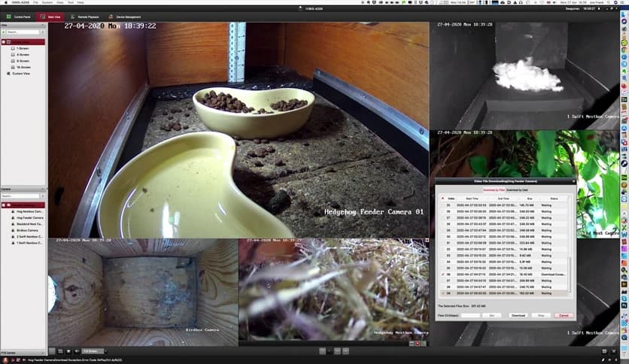Uncheck the box for index 39
629x364 pixels.
tap(443, 293)
